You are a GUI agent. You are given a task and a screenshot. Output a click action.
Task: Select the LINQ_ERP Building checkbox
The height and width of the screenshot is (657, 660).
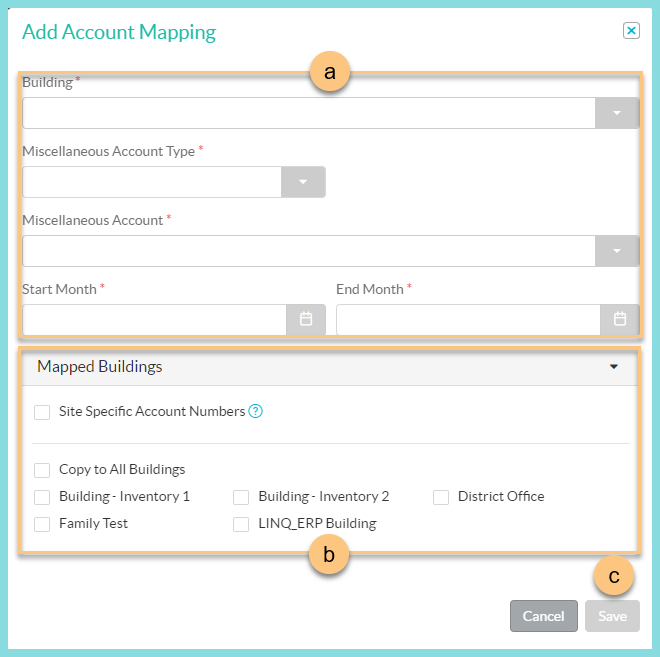(x=241, y=524)
